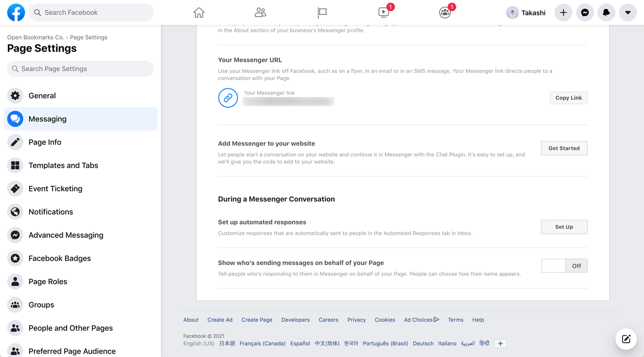Screen dimensions: 644x357
Task: Click the blurred Messenger link field
Action: (289, 101)
